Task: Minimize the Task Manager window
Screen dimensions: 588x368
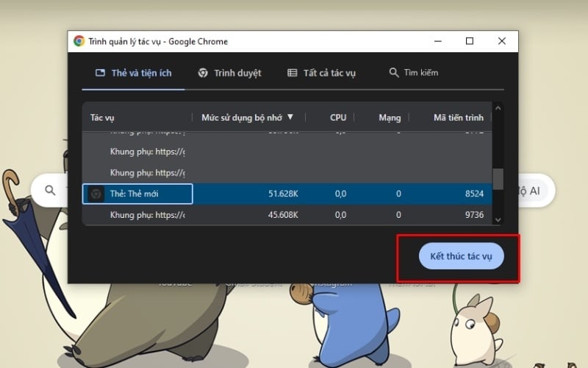Action: 438,41
